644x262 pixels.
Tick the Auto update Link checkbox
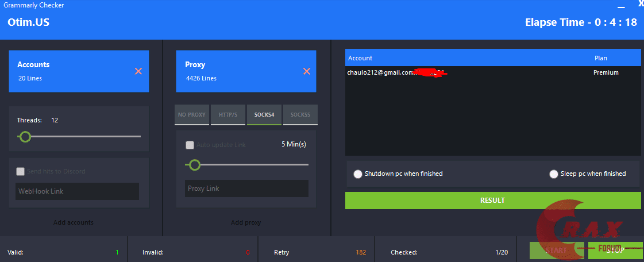[x=190, y=145]
